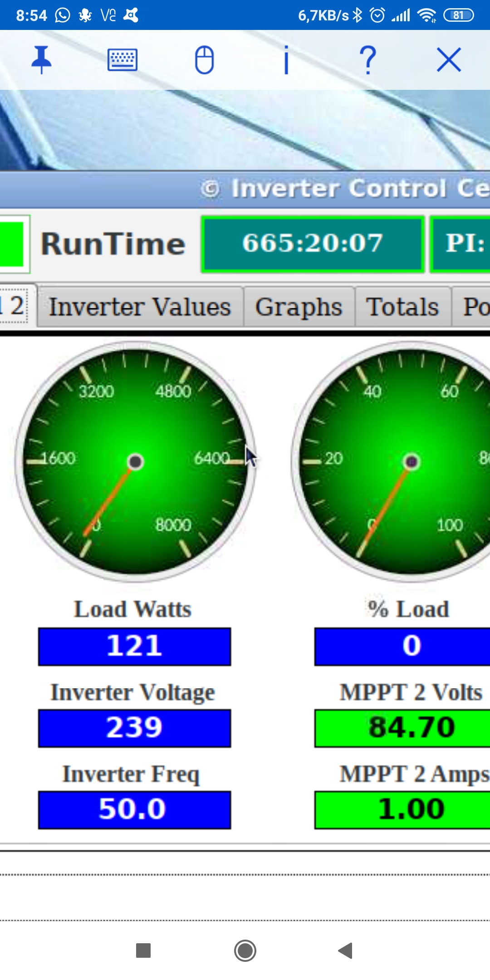This screenshot has height=980, width=490.
Task: Click the MPPT 2 Amps label
Action: pos(415,774)
